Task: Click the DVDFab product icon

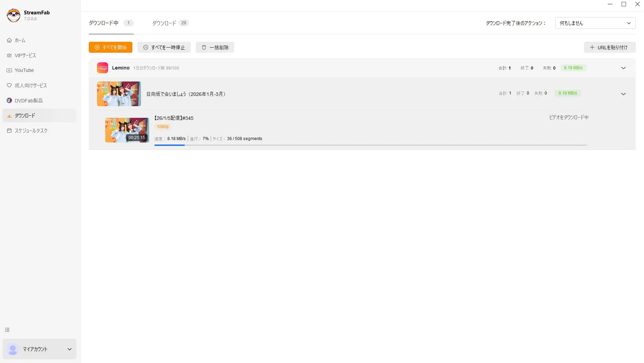Action: pos(9,100)
